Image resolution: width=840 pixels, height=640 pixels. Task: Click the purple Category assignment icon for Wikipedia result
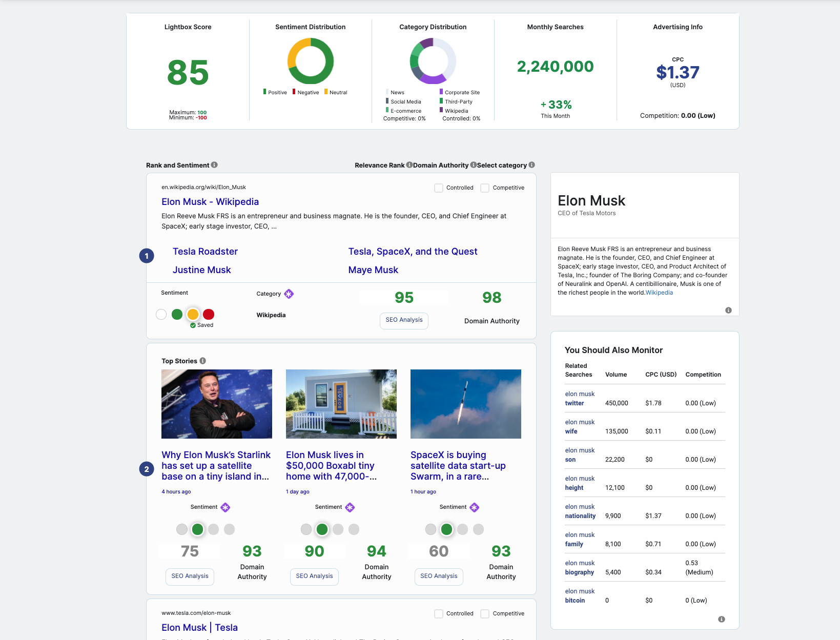click(x=289, y=294)
